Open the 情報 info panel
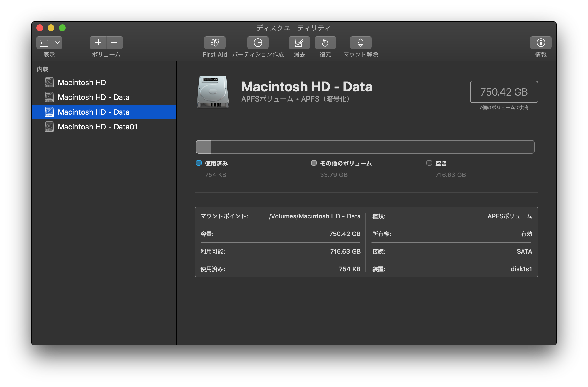 [541, 43]
